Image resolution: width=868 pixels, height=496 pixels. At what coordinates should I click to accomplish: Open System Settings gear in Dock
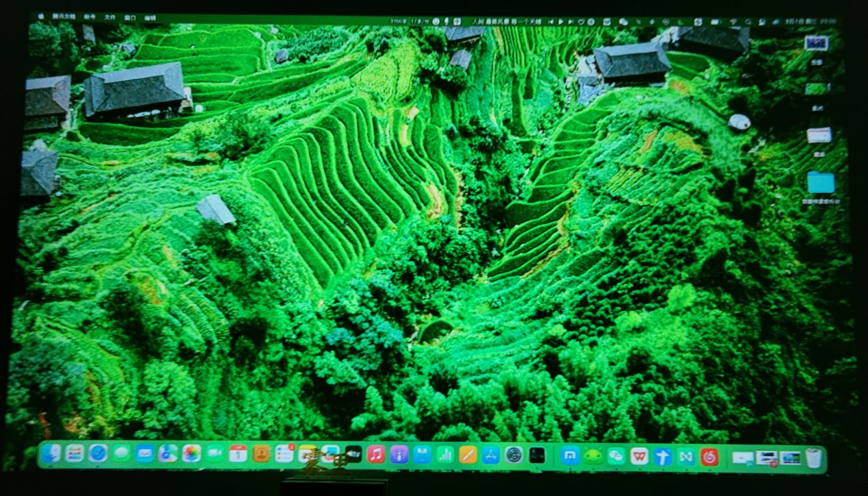click(514, 455)
